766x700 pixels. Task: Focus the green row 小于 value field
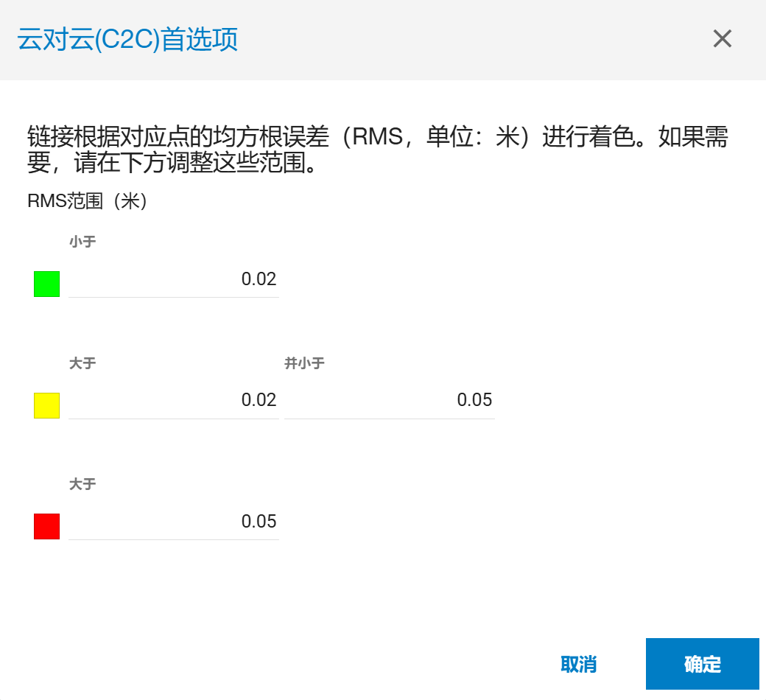pyautogui.click(x=174, y=279)
